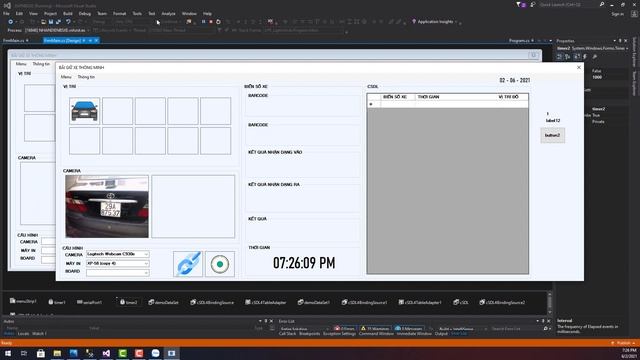Image resolution: width=640 pixels, height=360 pixels.
Task: Open the Team menu
Action: click(x=102, y=13)
